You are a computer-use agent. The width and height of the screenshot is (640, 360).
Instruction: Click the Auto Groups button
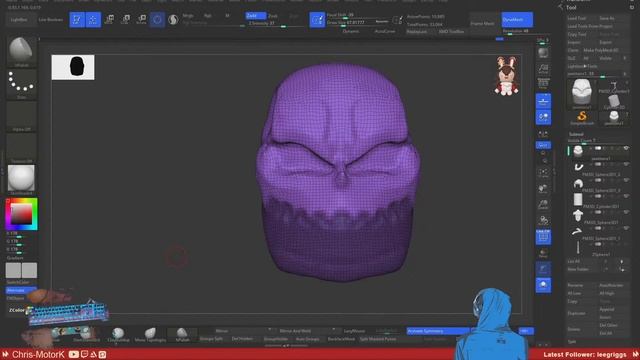[x=307, y=339]
